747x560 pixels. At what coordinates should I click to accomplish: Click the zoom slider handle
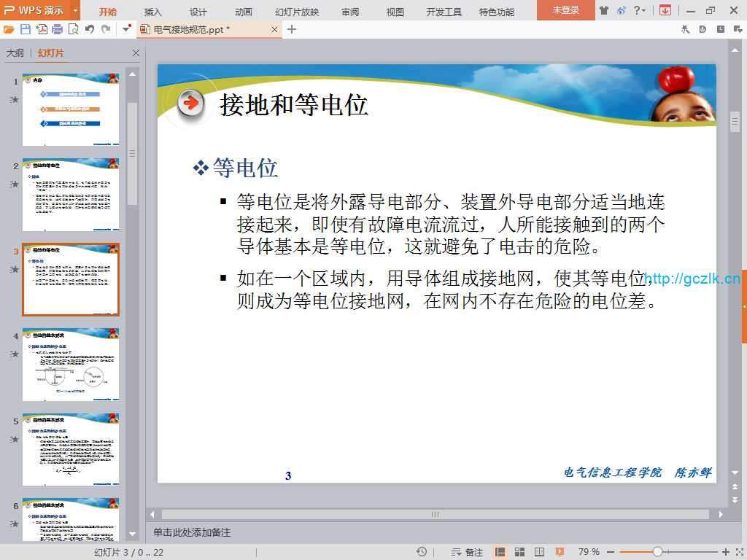tap(657, 552)
